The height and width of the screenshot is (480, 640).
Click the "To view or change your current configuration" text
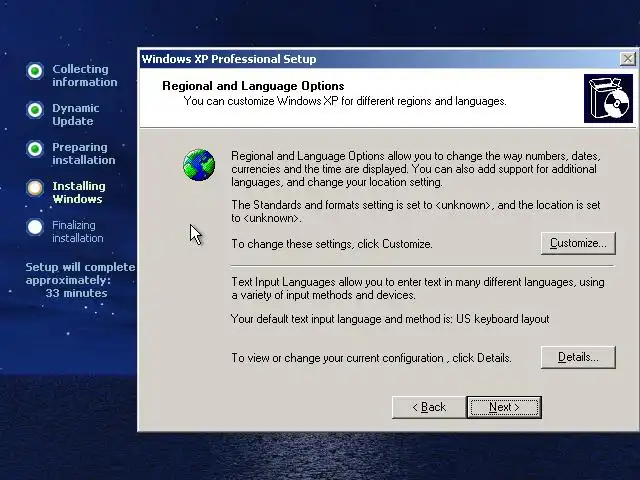[x=371, y=358]
